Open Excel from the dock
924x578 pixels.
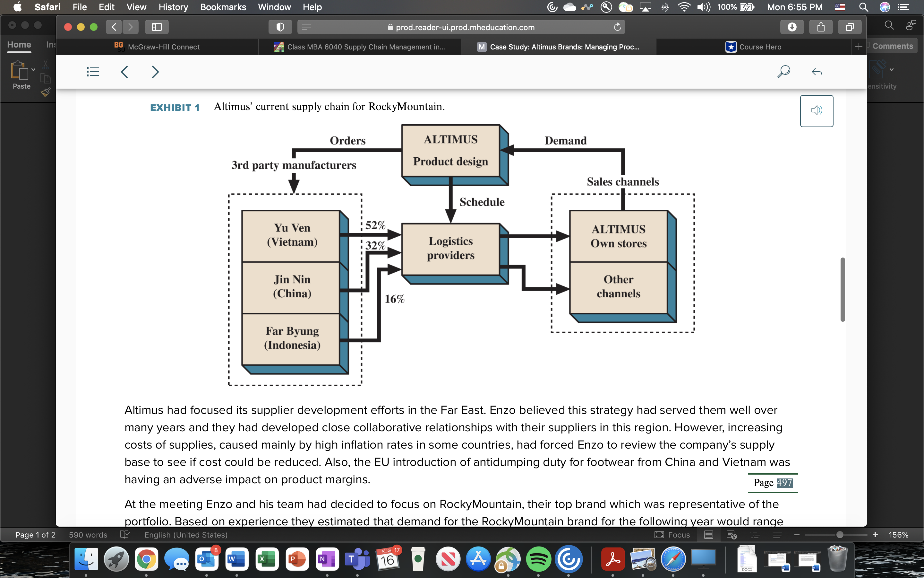coord(267,559)
